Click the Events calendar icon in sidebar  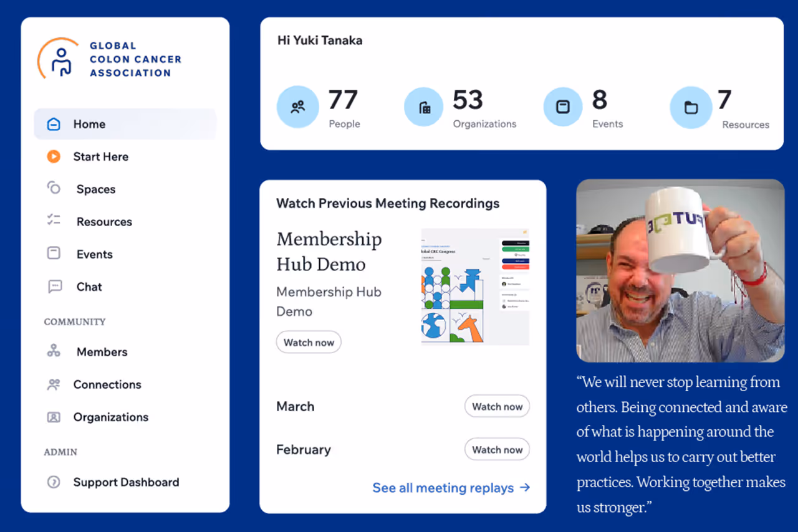click(54, 254)
